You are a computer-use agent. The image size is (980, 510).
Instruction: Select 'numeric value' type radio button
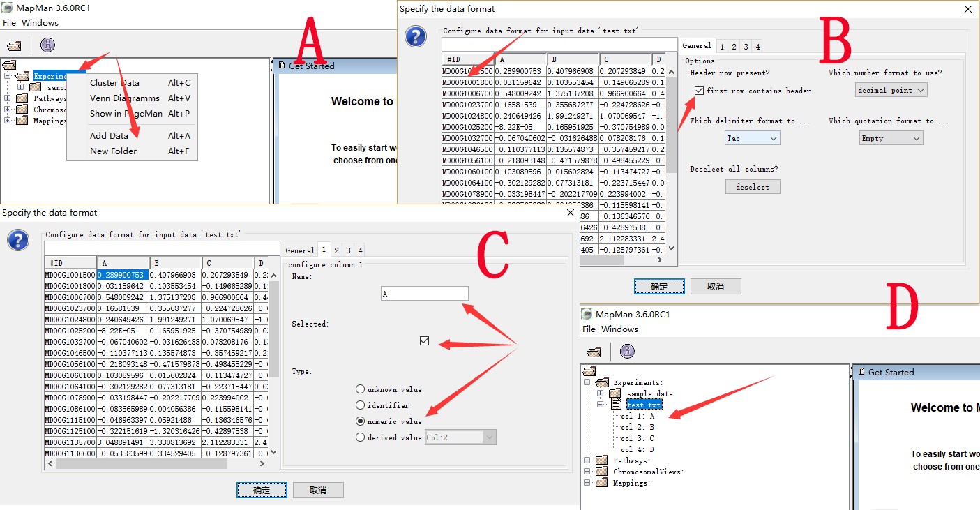[x=360, y=421]
